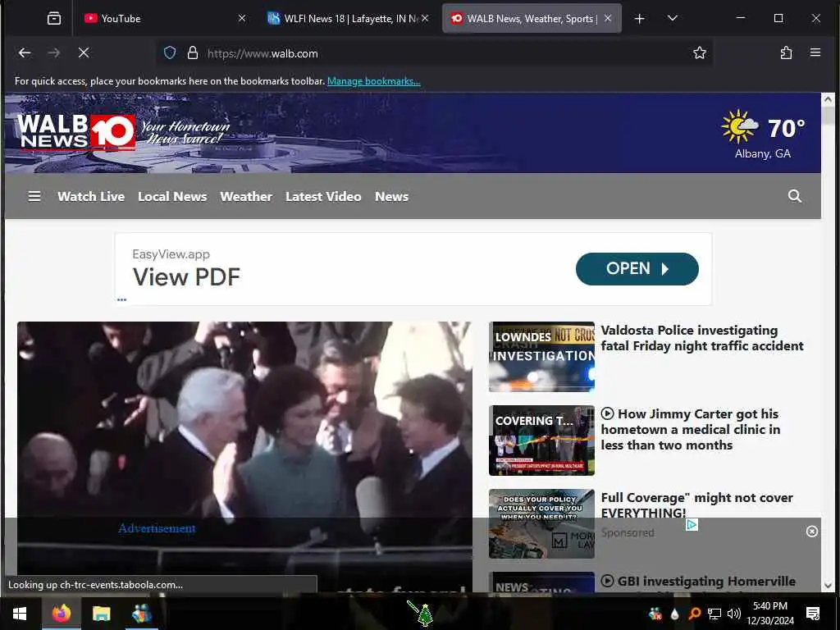This screenshot has width=840, height=630.
Task: Open the Firefox View tab list icon
Action: pos(54,19)
